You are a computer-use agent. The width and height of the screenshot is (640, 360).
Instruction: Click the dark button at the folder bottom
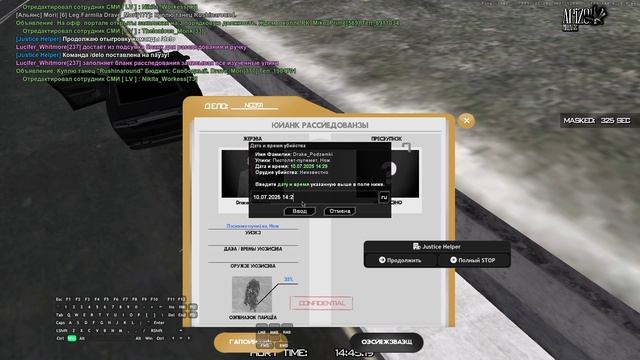tap(386, 342)
